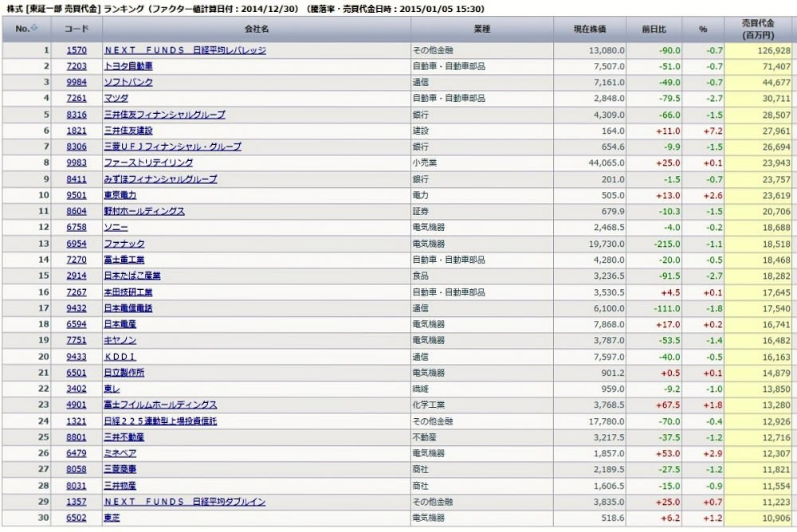
Task: Open stock code link 8031
Action: 77,486
